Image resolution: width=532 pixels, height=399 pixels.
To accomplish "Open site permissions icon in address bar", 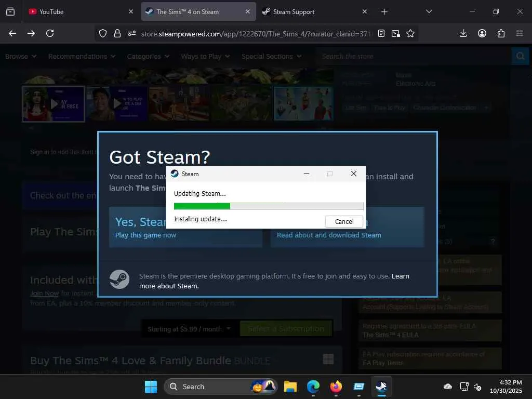I will [132, 33].
